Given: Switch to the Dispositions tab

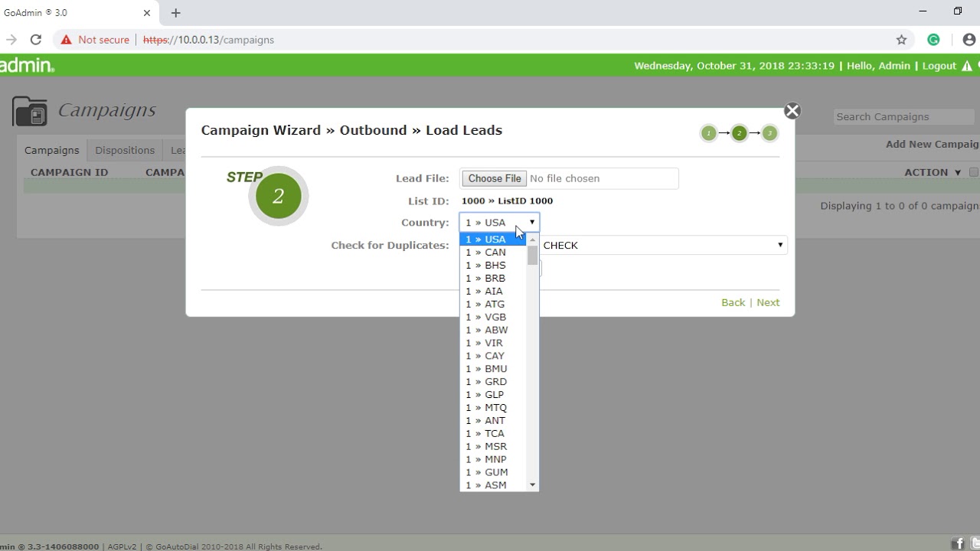Looking at the screenshot, I should (x=125, y=150).
